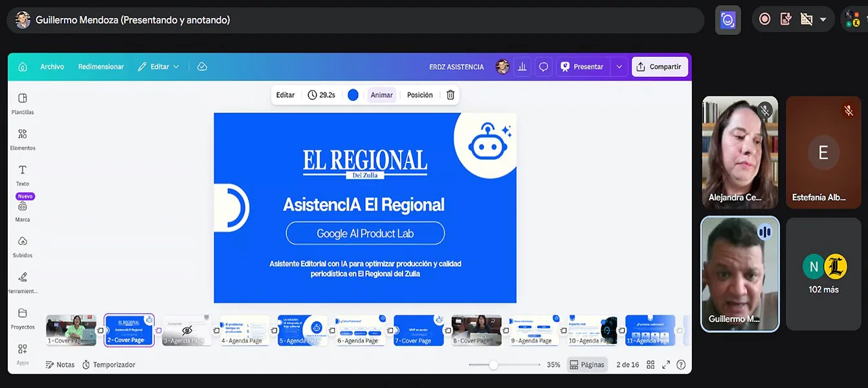This screenshot has height=388, width=868.
Task: Click the 29.2s page duration
Action: [322, 95]
